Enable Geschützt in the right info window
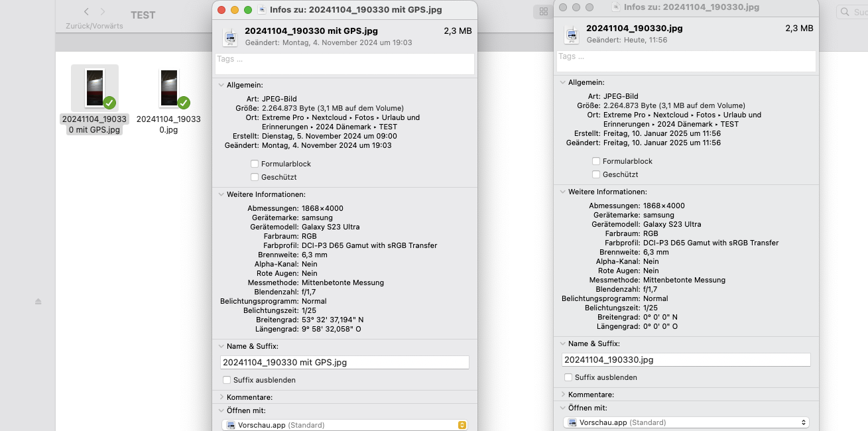Image resolution: width=868 pixels, height=431 pixels. (596, 174)
